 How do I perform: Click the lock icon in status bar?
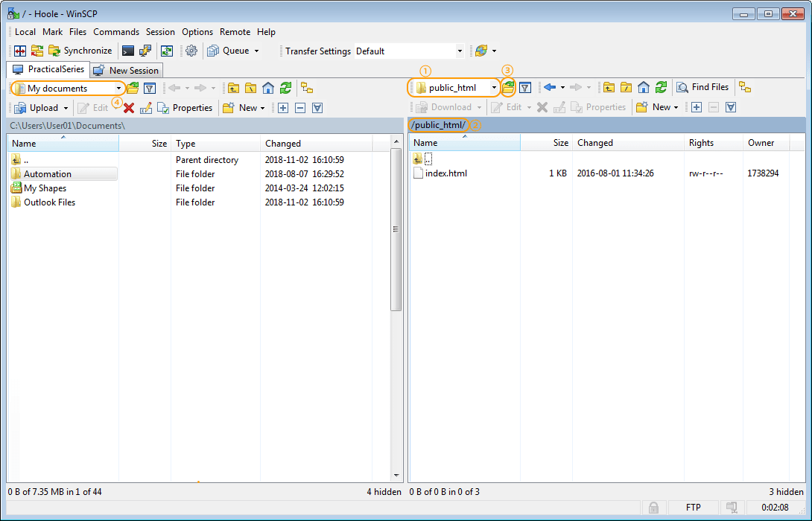(654, 508)
